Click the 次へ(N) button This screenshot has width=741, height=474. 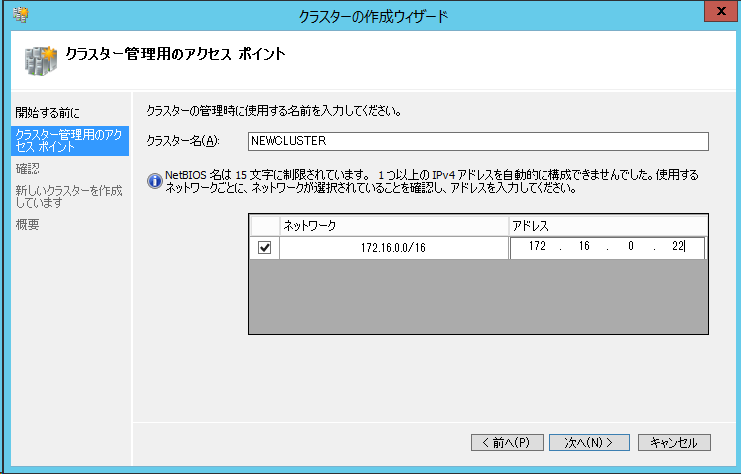(595, 442)
